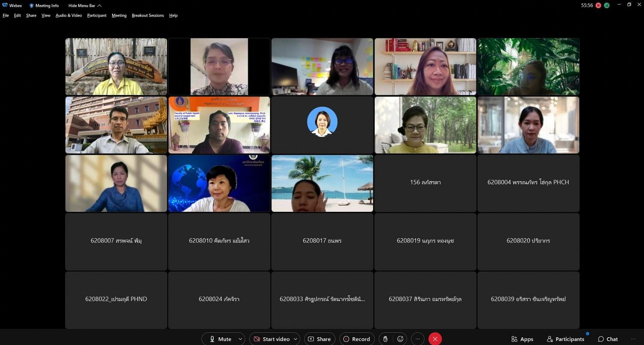Show the Participants panel
Image resolution: width=644 pixels, height=345 pixels.
565,339
